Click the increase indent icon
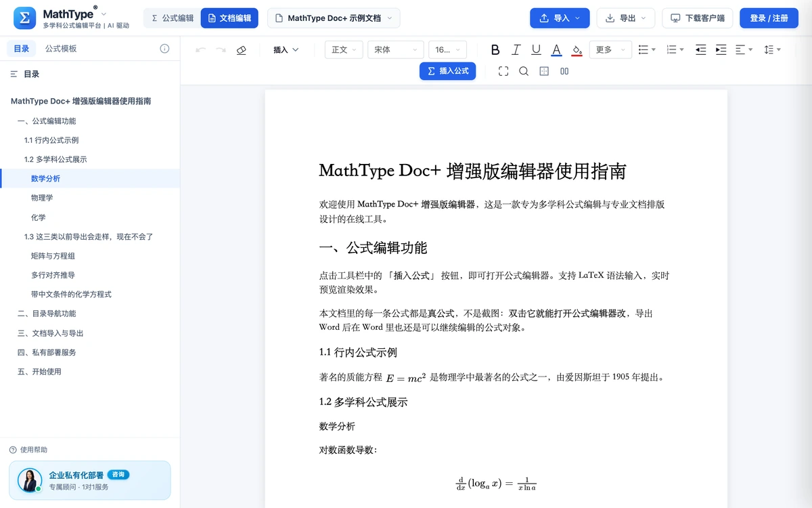 pyautogui.click(x=721, y=50)
